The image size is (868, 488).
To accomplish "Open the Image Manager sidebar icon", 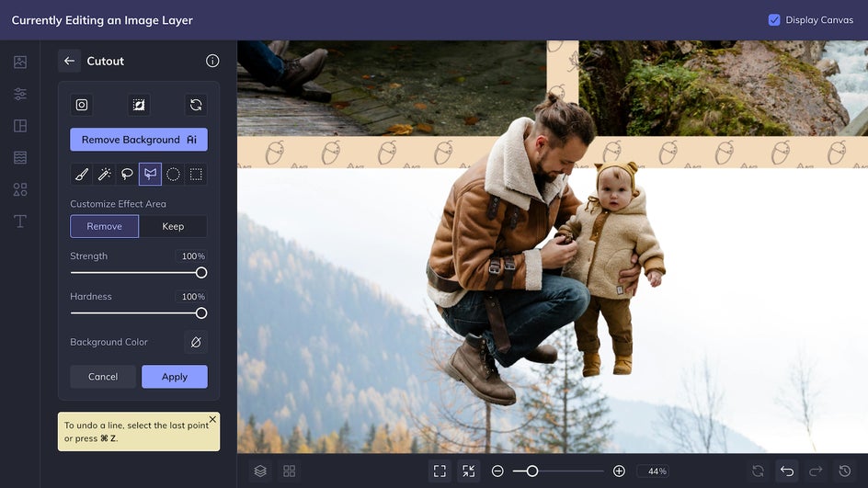I will [20, 62].
